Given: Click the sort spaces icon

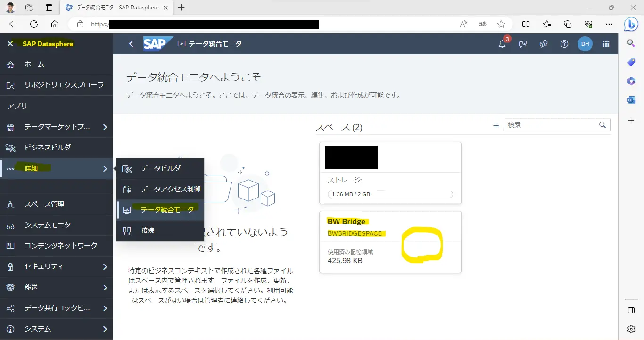Looking at the screenshot, I should point(495,125).
